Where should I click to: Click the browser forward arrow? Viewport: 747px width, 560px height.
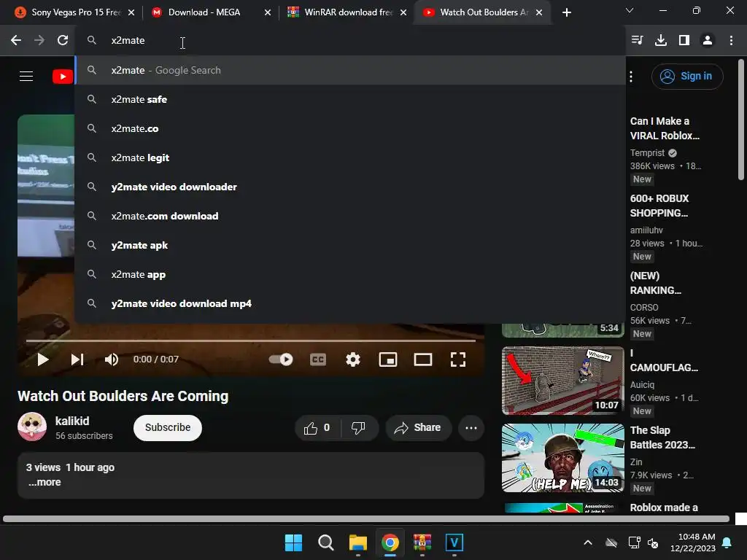click(39, 41)
